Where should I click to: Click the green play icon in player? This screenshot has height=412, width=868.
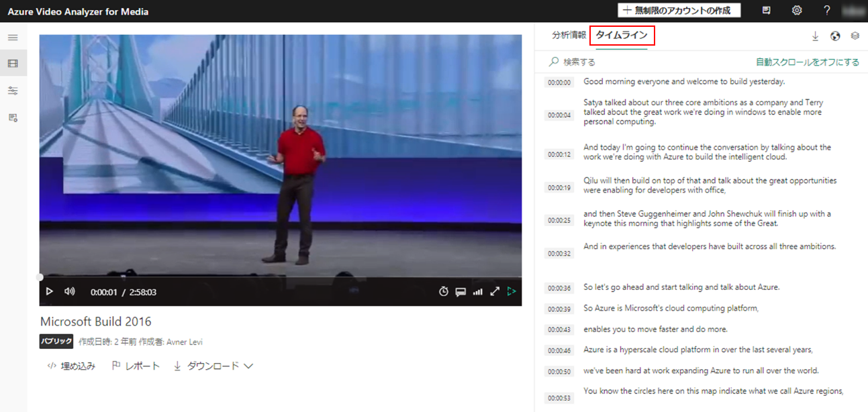coord(512,291)
